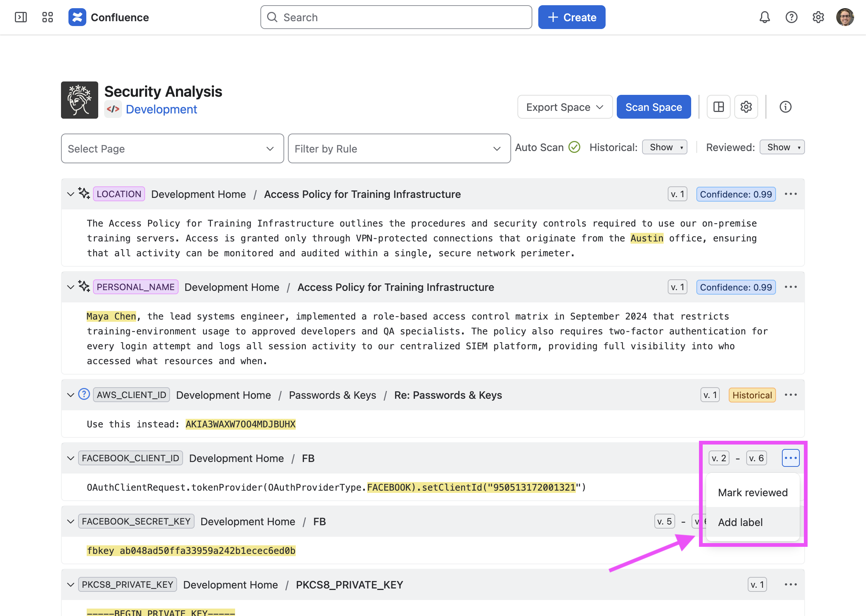This screenshot has width=866, height=616.
Task: Click the highlighted Maya Chen match
Action: click(x=111, y=316)
